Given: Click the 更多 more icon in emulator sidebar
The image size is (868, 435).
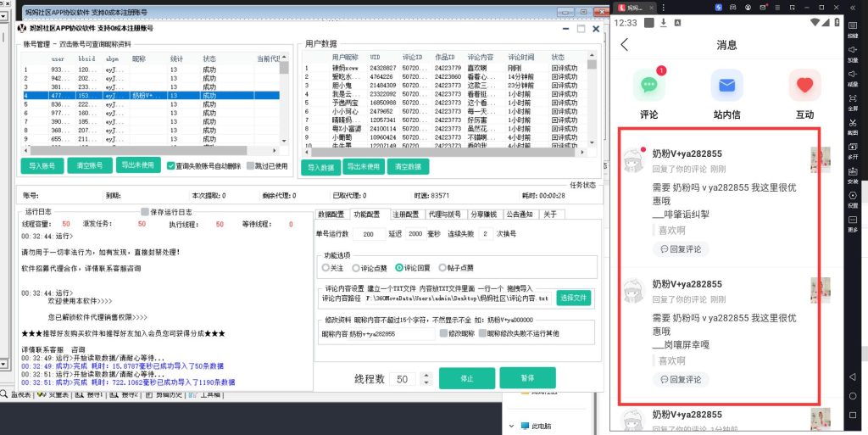Looking at the screenshot, I should coord(853,221).
